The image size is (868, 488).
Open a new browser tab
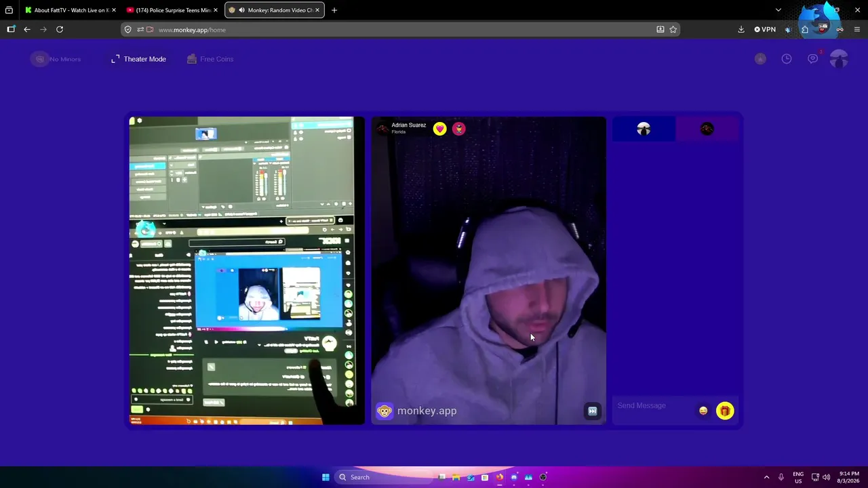tap(334, 10)
